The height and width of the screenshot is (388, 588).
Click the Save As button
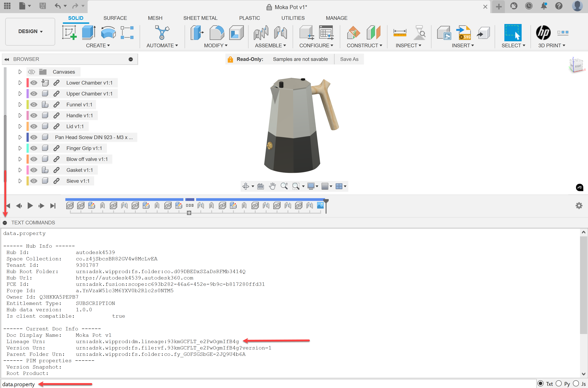349,59
